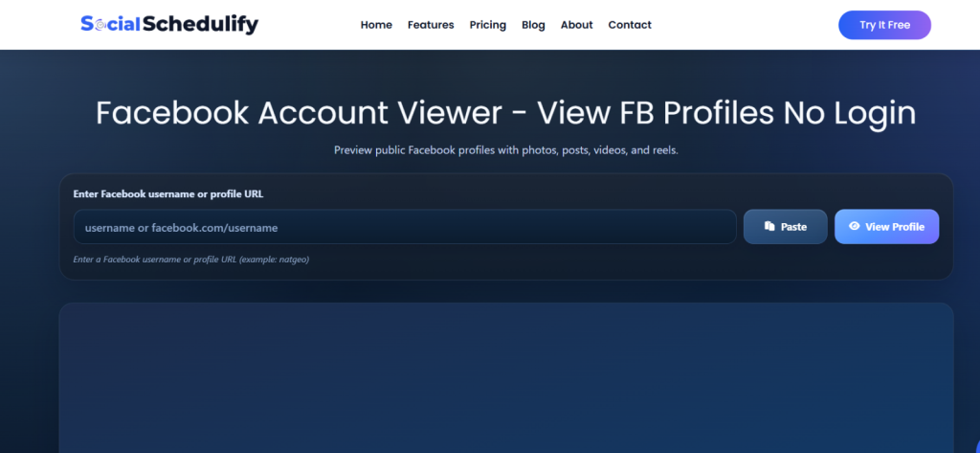Viewport: 980px width, 453px height.
Task: Open the About page
Action: tap(576, 25)
